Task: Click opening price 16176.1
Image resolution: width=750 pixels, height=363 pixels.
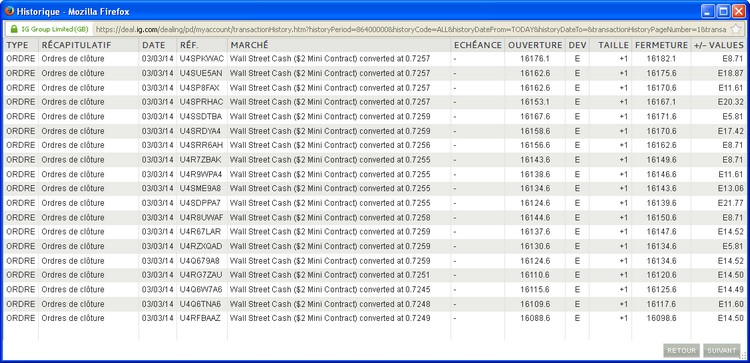Action: click(x=535, y=59)
